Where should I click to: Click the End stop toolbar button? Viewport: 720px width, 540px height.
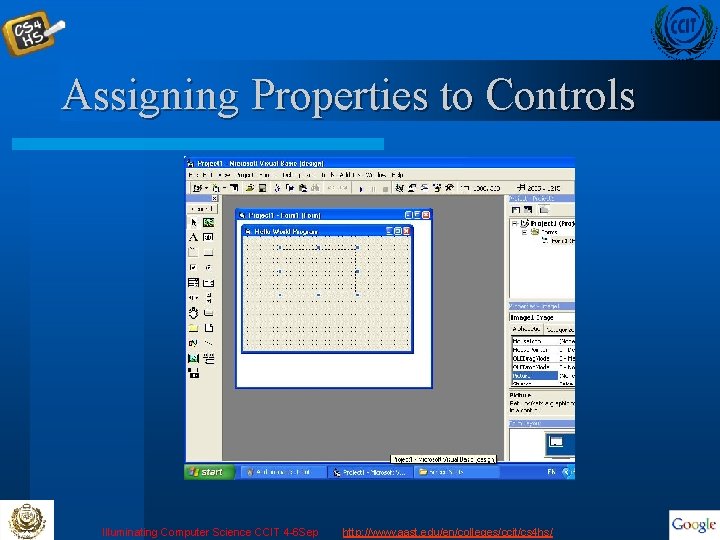pos(385,188)
